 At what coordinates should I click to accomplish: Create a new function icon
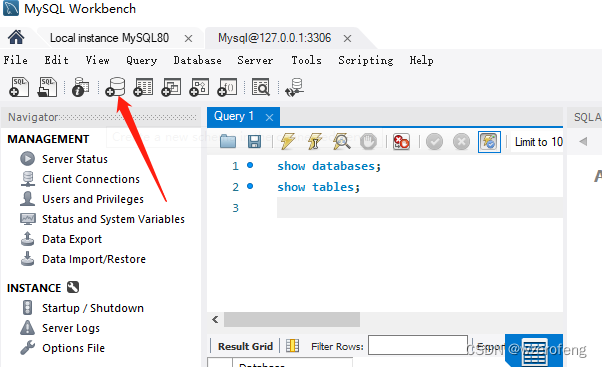[x=227, y=87]
